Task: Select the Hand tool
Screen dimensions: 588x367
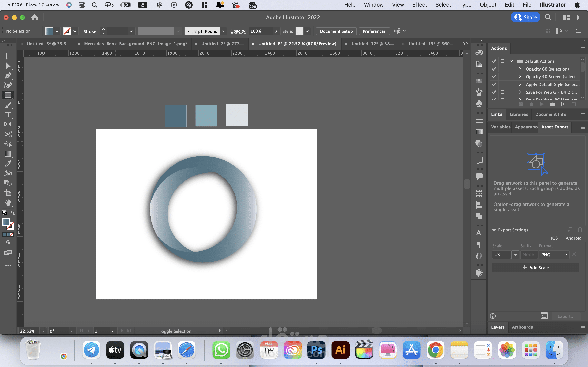Action: click(8, 203)
